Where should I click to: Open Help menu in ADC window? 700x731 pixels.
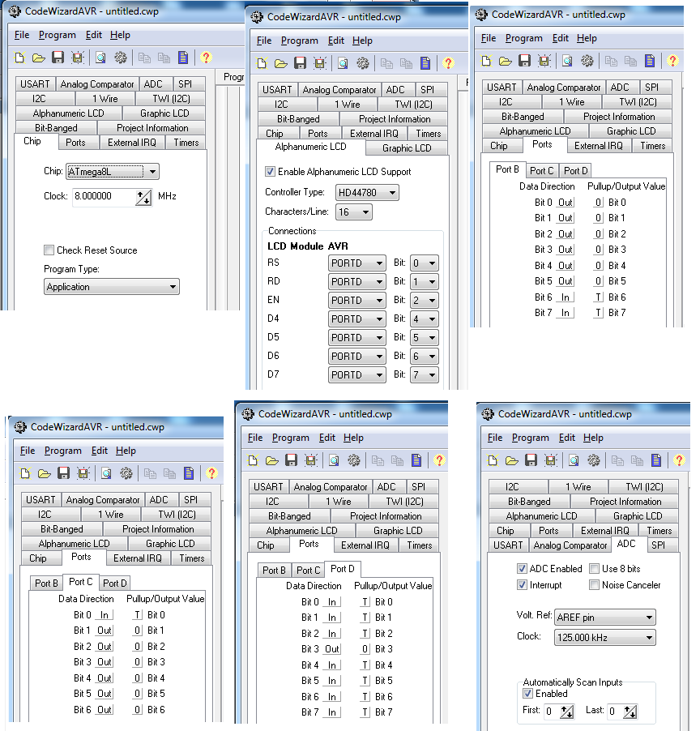pos(593,438)
